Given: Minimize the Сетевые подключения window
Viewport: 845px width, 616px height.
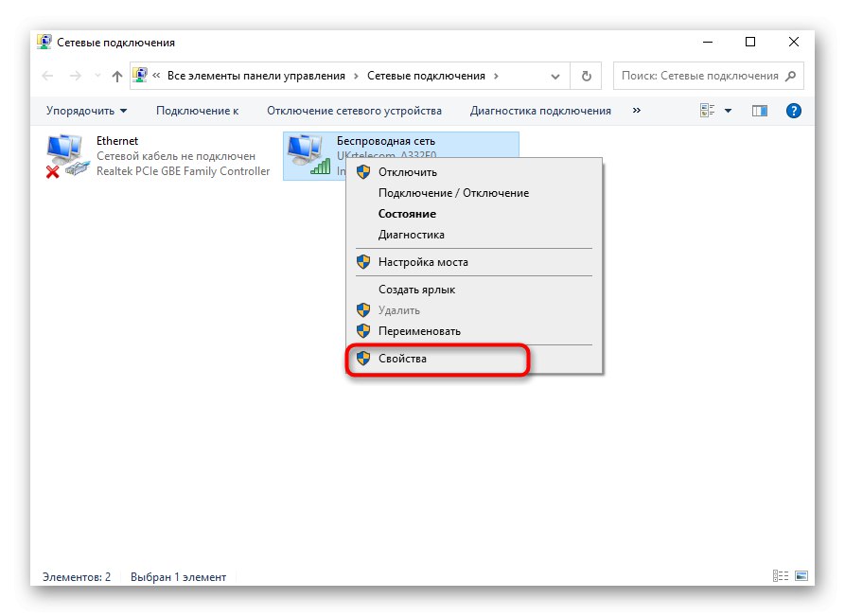Looking at the screenshot, I should (x=708, y=42).
